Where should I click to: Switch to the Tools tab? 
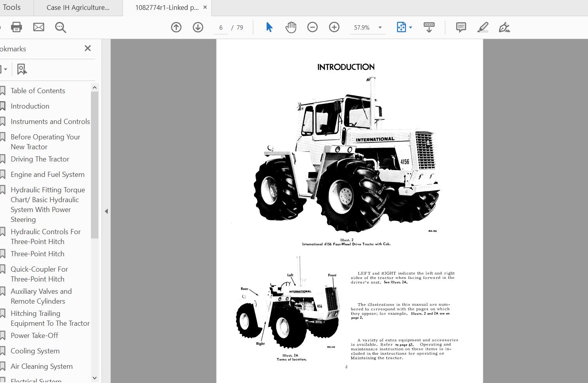click(x=12, y=8)
